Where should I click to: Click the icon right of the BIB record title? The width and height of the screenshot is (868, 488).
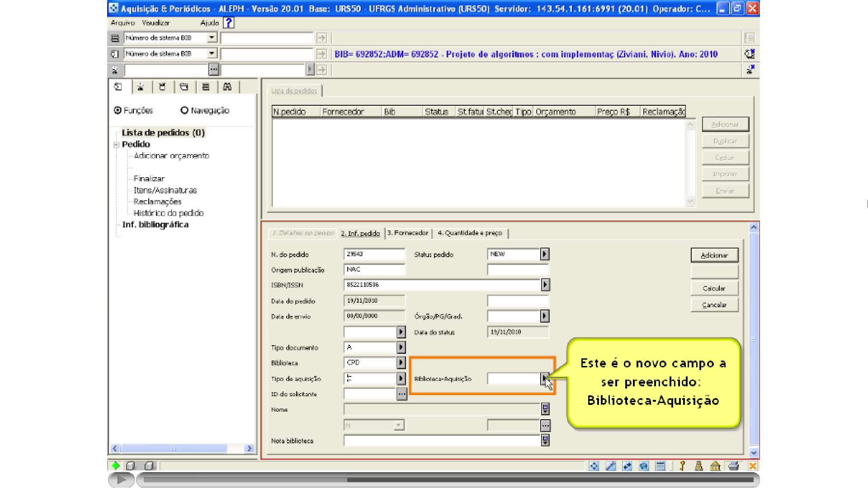(x=750, y=54)
